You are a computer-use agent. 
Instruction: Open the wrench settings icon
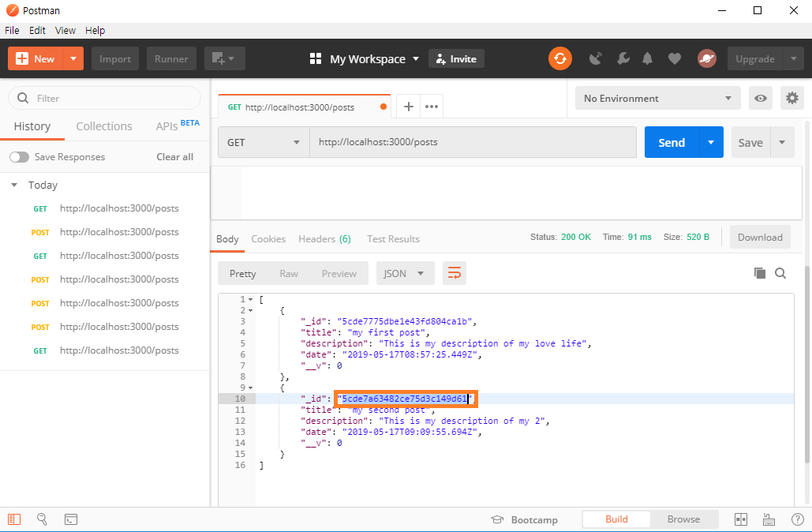(x=623, y=58)
